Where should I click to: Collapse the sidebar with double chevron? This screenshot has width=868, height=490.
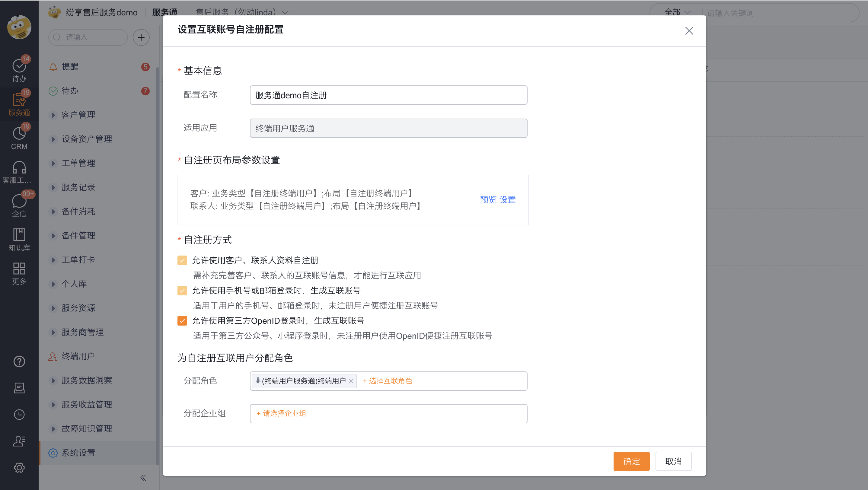143,478
